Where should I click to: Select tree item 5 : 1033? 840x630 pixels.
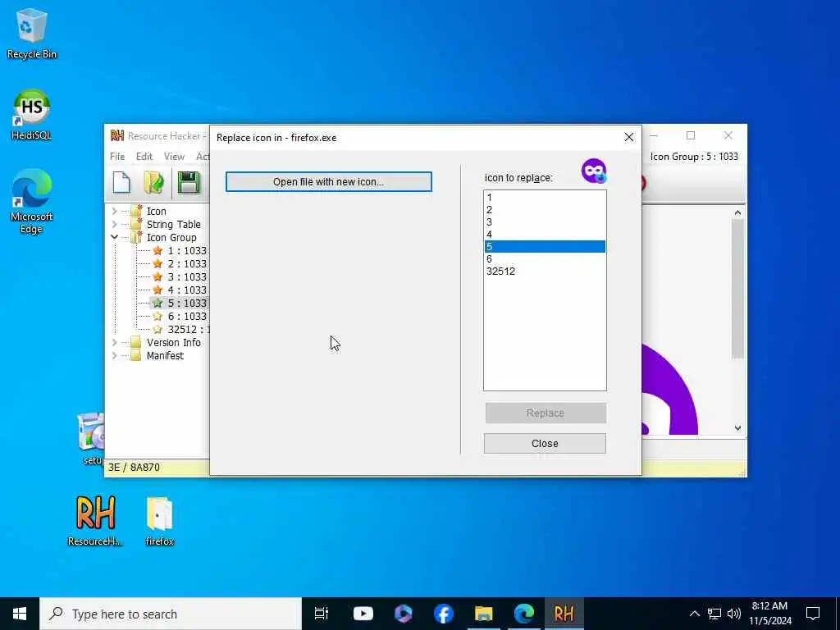pyautogui.click(x=186, y=304)
